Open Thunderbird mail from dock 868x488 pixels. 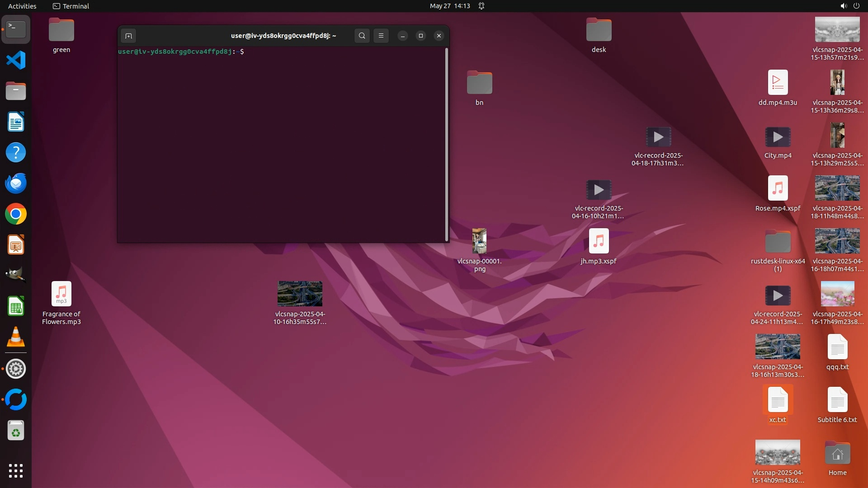pos(16,183)
